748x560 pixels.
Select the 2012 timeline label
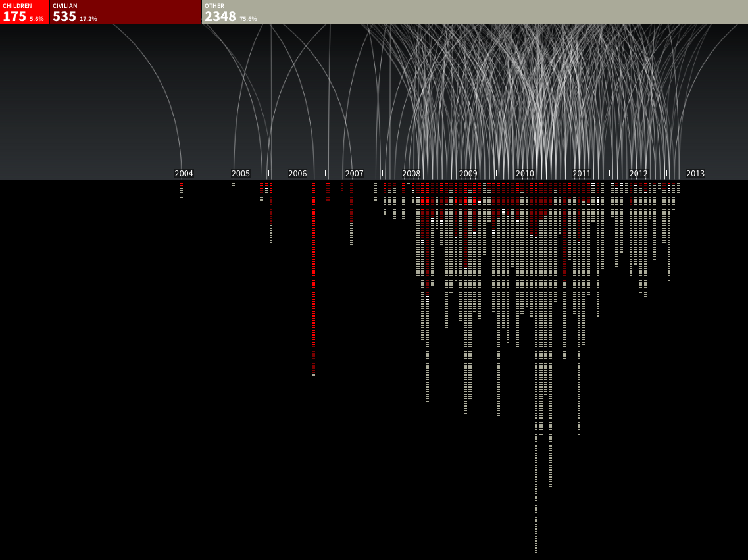point(638,174)
